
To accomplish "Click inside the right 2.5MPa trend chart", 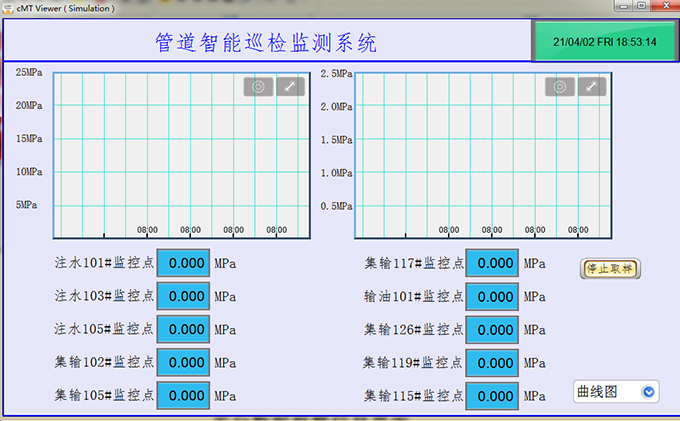I will 482,160.
